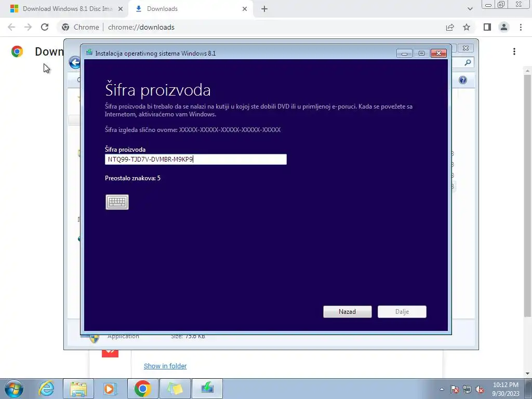This screenshot has width=532, height=399.
Task: Minimize the Windows 8.1 setup window
Action: pyautogui.click(x=404, y=54)
